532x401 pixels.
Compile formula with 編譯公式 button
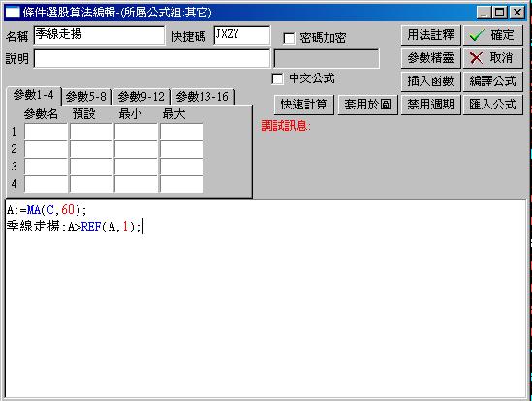tap(492, 81)
